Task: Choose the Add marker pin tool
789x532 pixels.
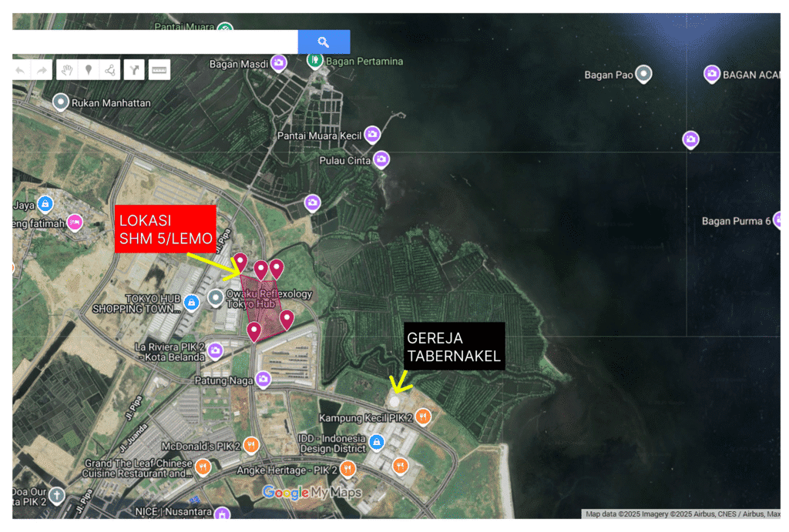Action: tap(89, 71)
